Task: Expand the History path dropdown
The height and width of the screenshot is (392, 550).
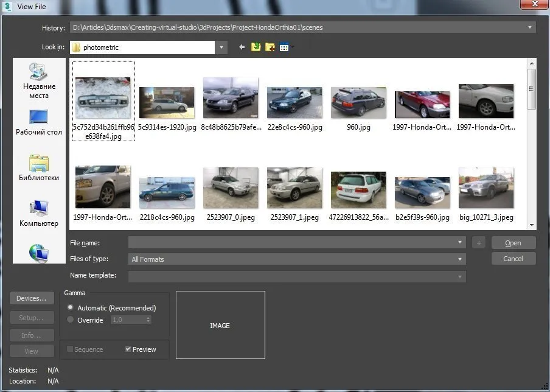Action: pos(531,27)
